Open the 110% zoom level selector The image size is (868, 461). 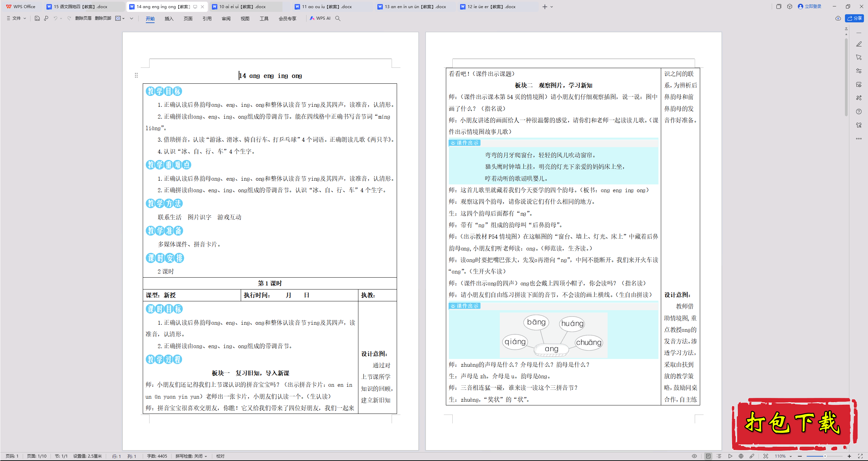(x=780, y=456)
